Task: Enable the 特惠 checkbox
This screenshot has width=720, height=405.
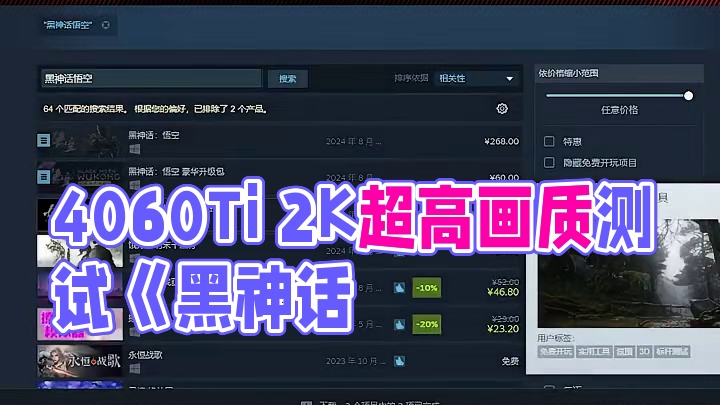Action: point(549,141)
